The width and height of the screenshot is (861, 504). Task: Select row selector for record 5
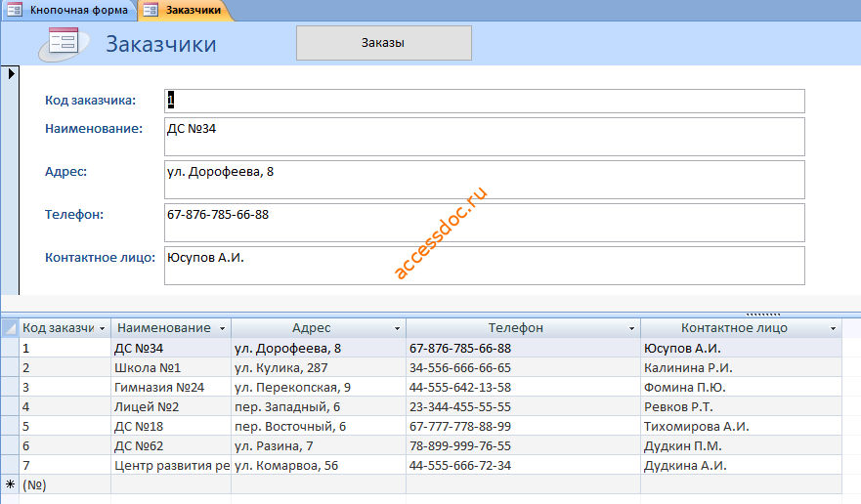(10, 427)
